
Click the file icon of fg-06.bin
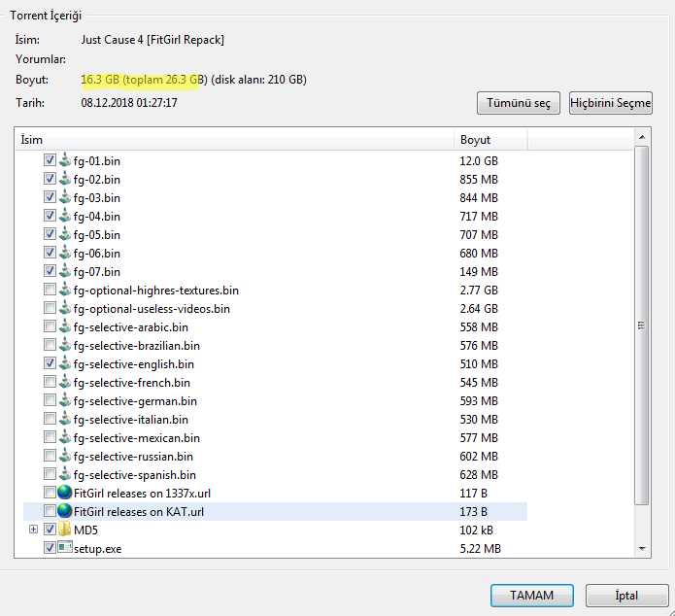tap(65, 253)
